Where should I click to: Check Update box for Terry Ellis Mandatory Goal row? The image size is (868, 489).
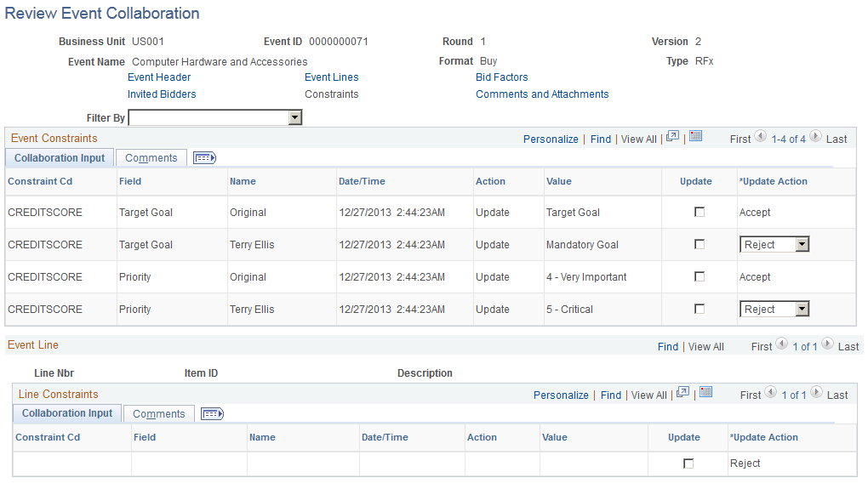pyautogui.click(x=700, y=244)
